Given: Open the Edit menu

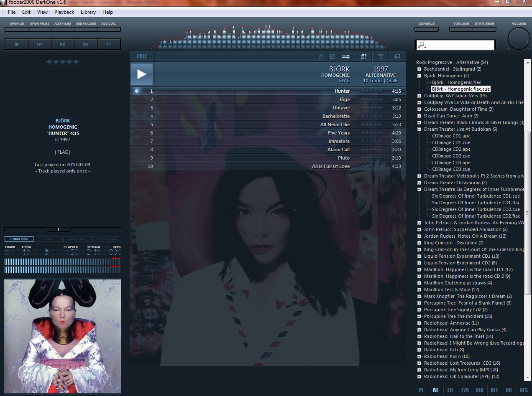Looking at the screenshot, I should (x=26, y=12).
